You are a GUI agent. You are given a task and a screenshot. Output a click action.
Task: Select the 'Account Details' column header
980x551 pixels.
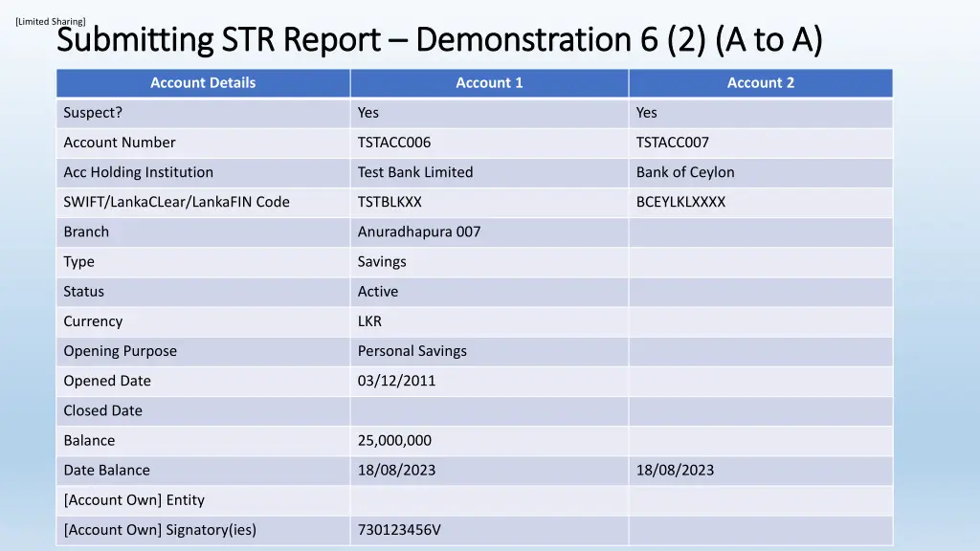coord(203,82)
